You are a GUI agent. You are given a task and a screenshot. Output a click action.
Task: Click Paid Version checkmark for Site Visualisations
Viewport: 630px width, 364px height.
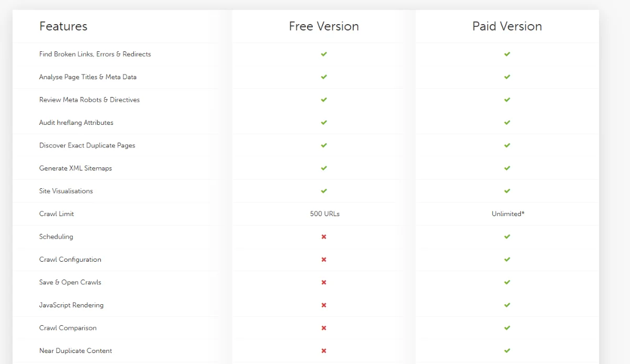coord(507,191)
